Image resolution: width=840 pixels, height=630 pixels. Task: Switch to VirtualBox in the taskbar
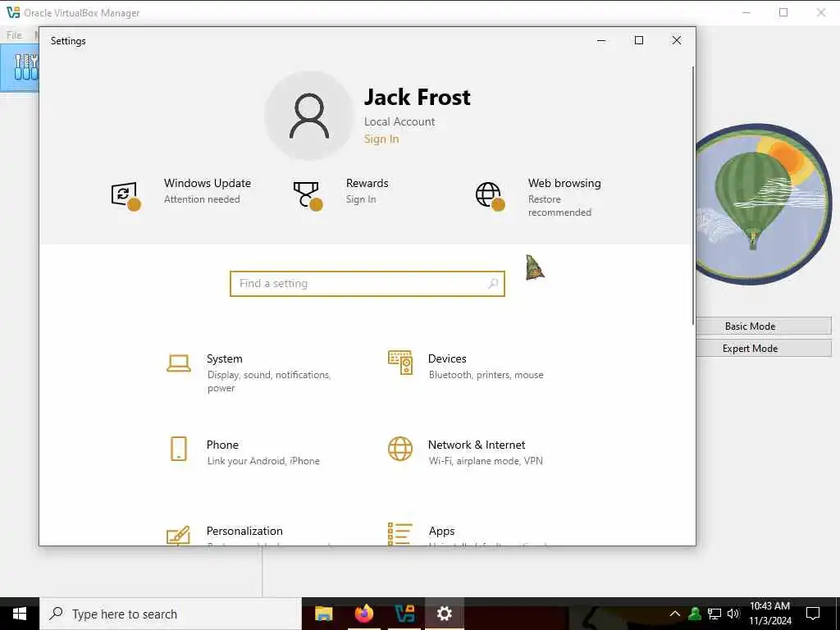(404, 614)
